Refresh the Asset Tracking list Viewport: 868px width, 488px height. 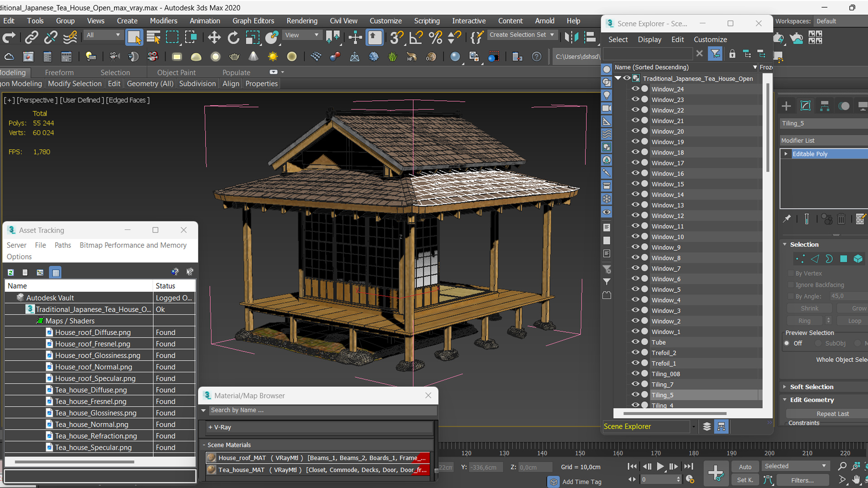(x=11, y=272)
